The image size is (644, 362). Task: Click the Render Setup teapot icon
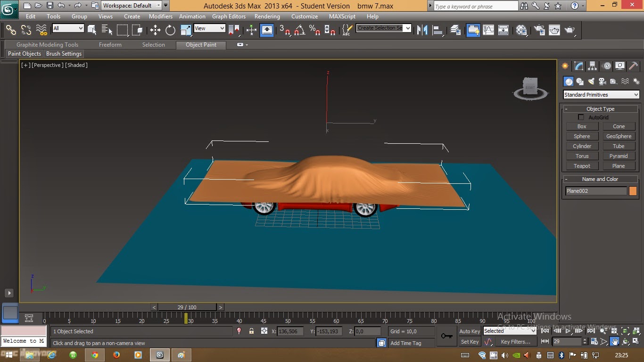click(539, 30)
